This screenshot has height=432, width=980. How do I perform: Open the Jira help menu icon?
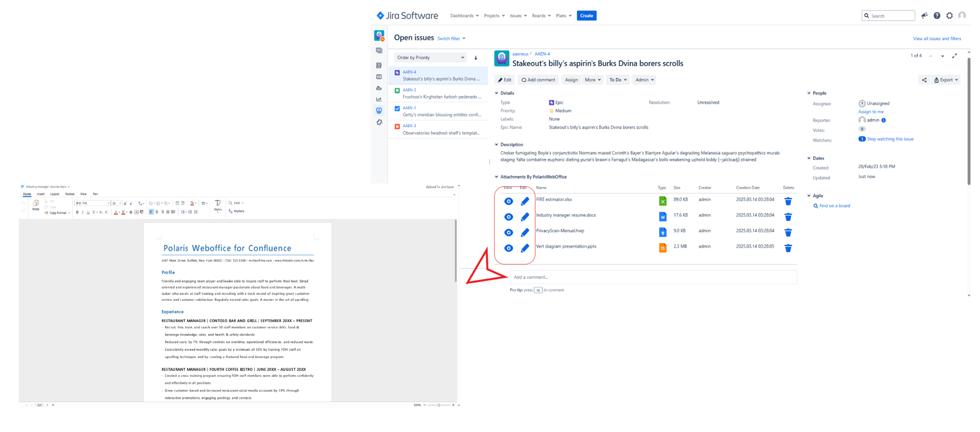coord(937,16)
